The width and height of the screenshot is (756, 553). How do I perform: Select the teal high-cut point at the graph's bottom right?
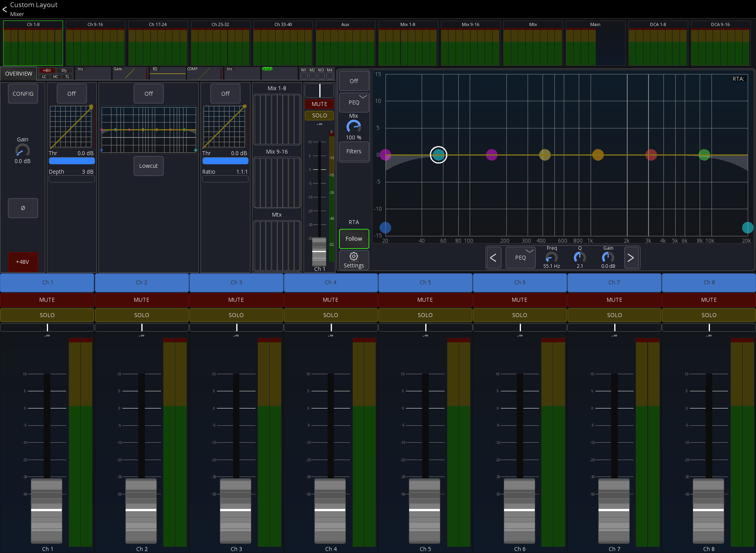click(x=747, y=228)
